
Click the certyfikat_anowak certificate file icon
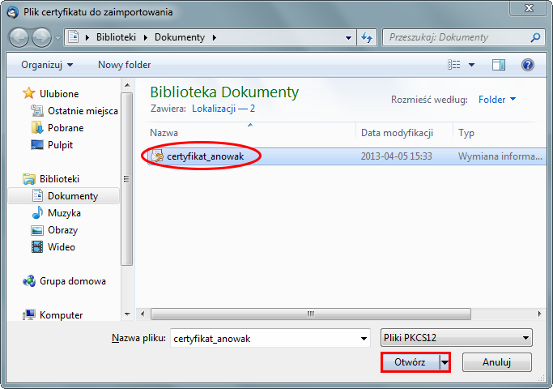157,156
